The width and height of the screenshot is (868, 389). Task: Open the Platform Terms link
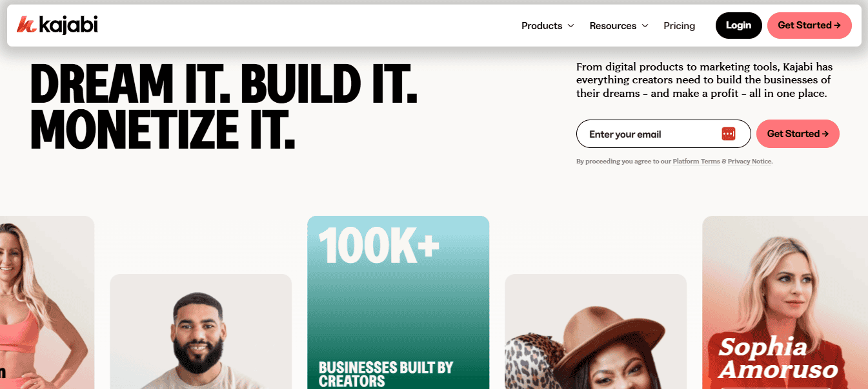(x=696, y=162)
